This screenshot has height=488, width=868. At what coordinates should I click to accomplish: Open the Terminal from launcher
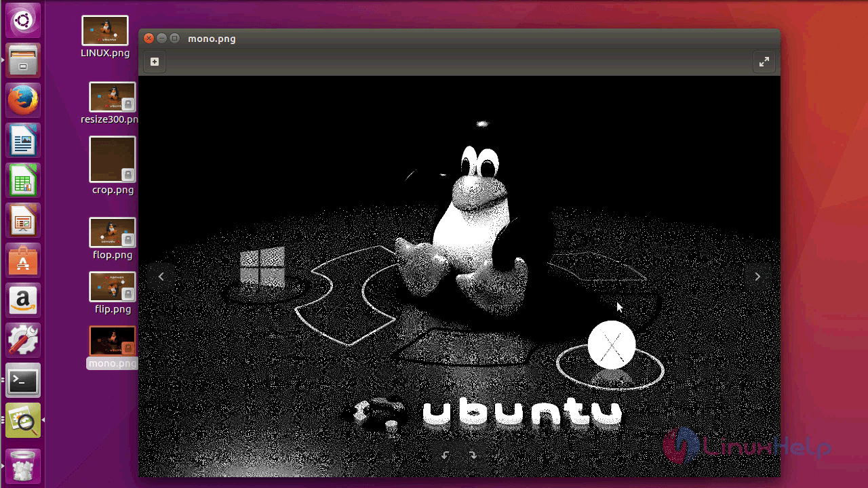[23, 380]
